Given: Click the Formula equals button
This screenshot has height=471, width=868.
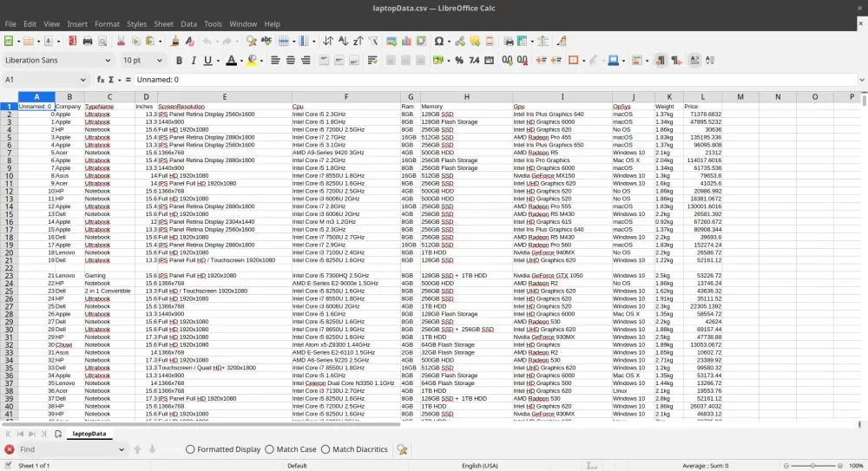Looking at the screenshot, I should point(128,80).
